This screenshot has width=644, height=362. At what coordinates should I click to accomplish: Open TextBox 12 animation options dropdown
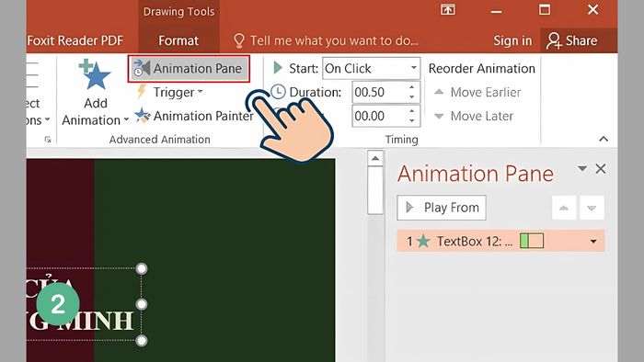[x=593, y=242]
